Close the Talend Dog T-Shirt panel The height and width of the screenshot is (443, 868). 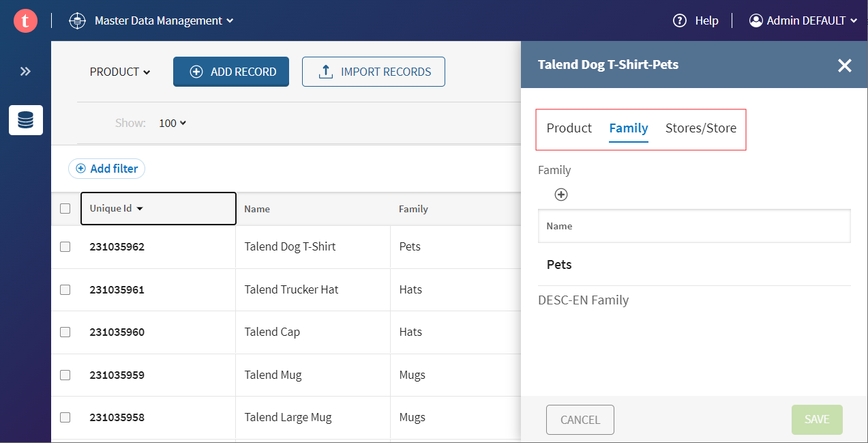(844, 66)
